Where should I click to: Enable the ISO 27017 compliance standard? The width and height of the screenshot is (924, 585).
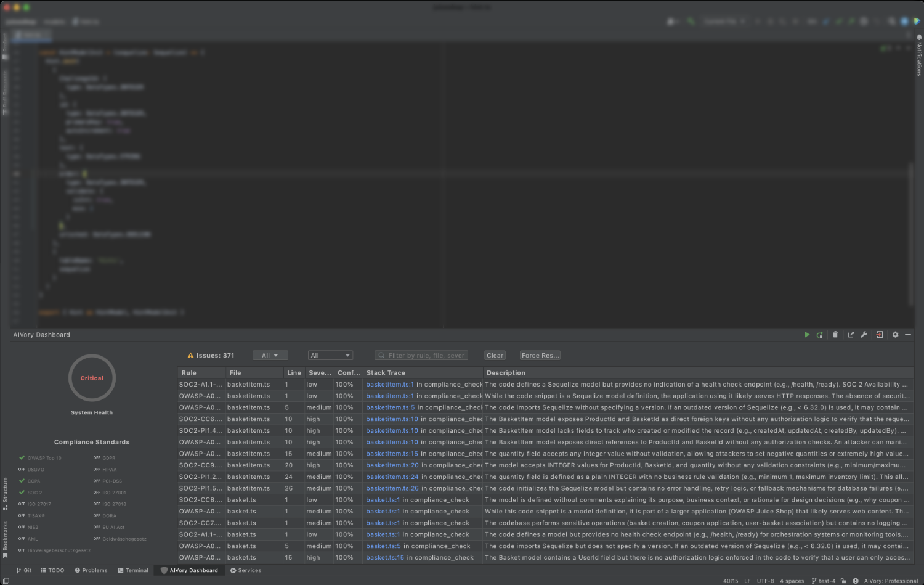[x=35, y=504]
